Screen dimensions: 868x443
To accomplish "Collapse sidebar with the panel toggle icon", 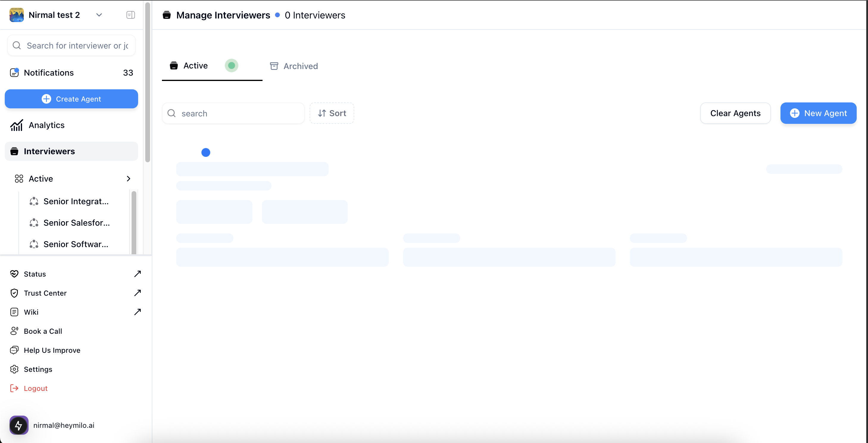I will tap(130, 15).
